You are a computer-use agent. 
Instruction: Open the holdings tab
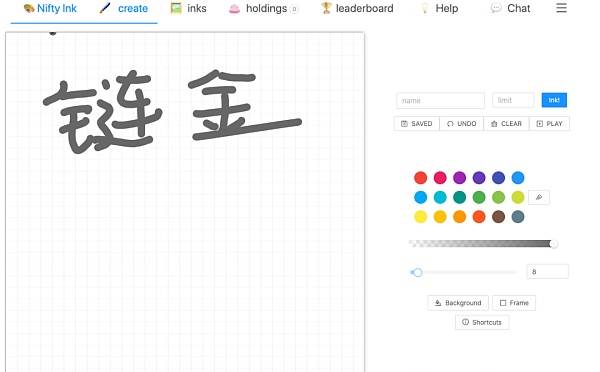click(x=263, y=8)
